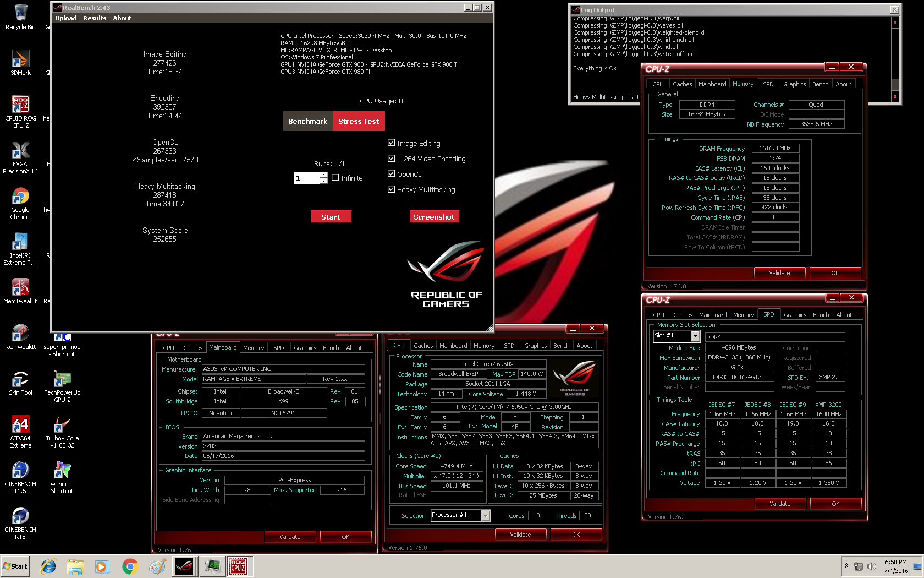The width and height of the screenshot is (924, 578).
Task: Open SPD tab in the Memory CPU-Z window
Action: point(768,84)
